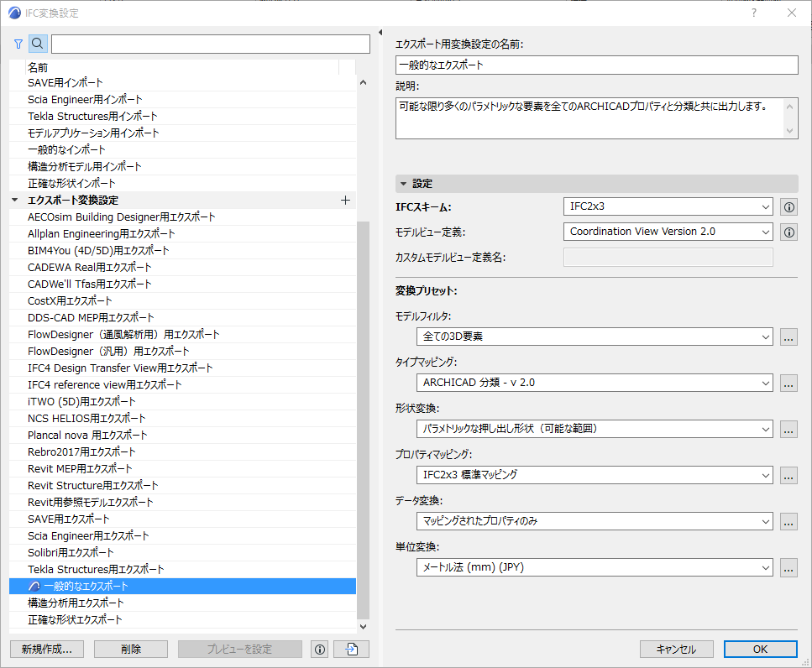This screenshot has width=812, height=668.
Task: Open settings via ... next to プロパティマッピング
Action: point(788,475)
